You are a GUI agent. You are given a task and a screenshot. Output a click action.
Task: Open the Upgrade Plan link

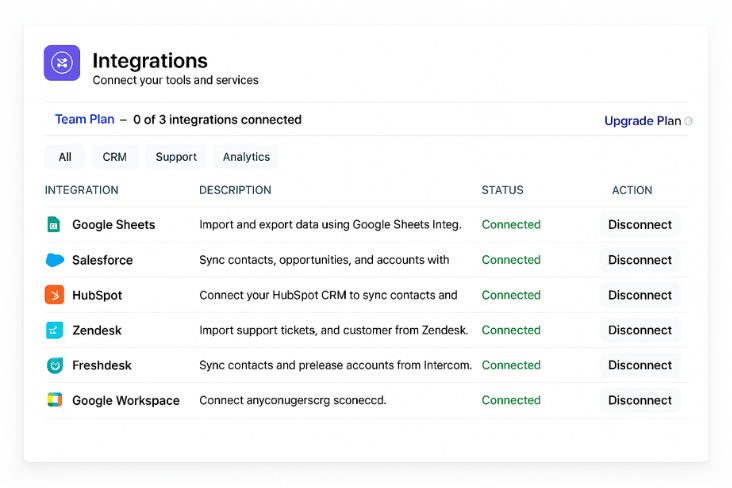click(642, 121)
